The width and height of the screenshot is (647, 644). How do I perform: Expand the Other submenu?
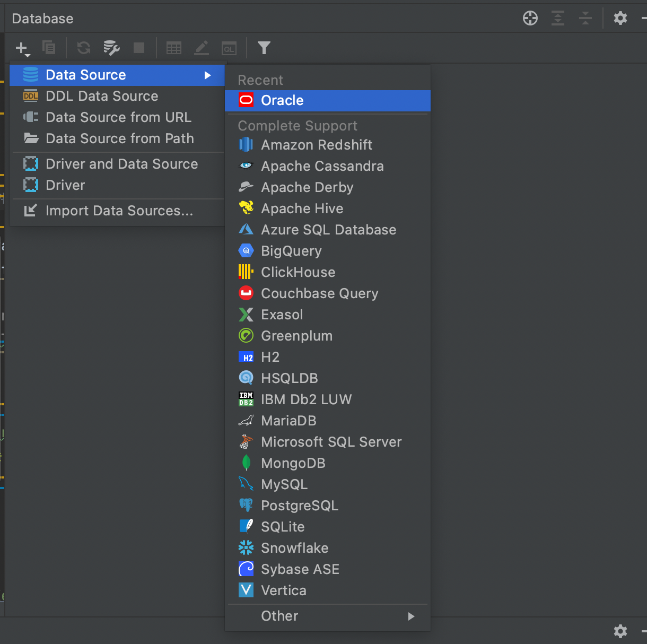pyautogui.click(x=328, y=616)
